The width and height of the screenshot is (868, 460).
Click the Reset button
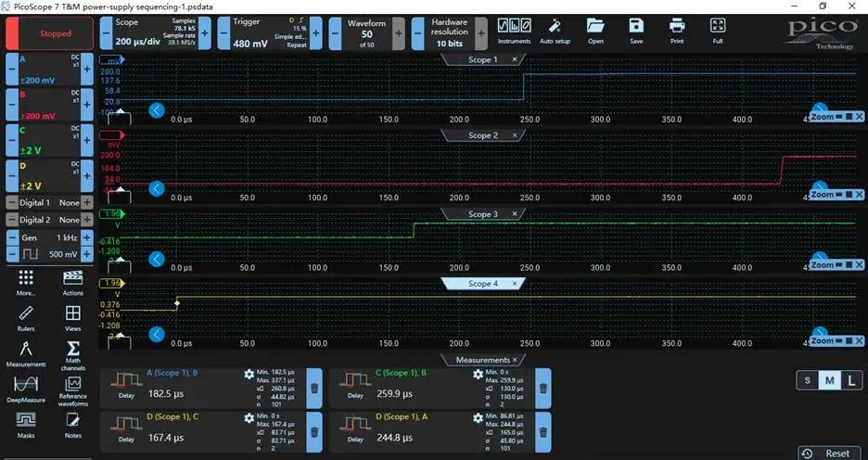(829, 454)
